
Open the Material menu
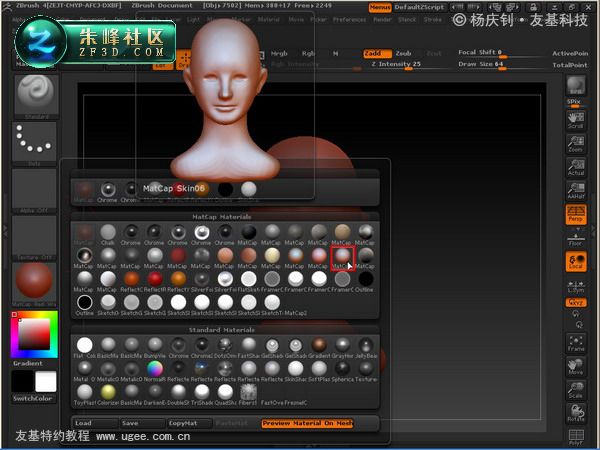269,20
